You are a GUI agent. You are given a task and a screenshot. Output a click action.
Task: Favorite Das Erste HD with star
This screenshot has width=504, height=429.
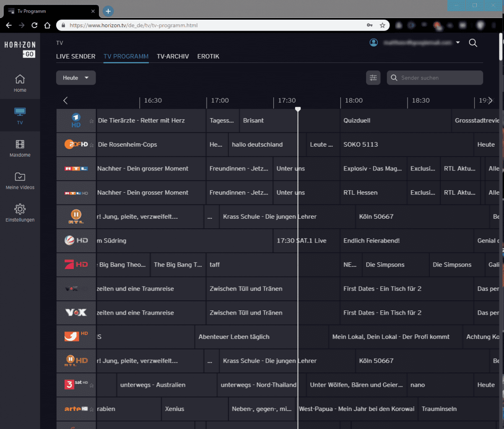91,121
